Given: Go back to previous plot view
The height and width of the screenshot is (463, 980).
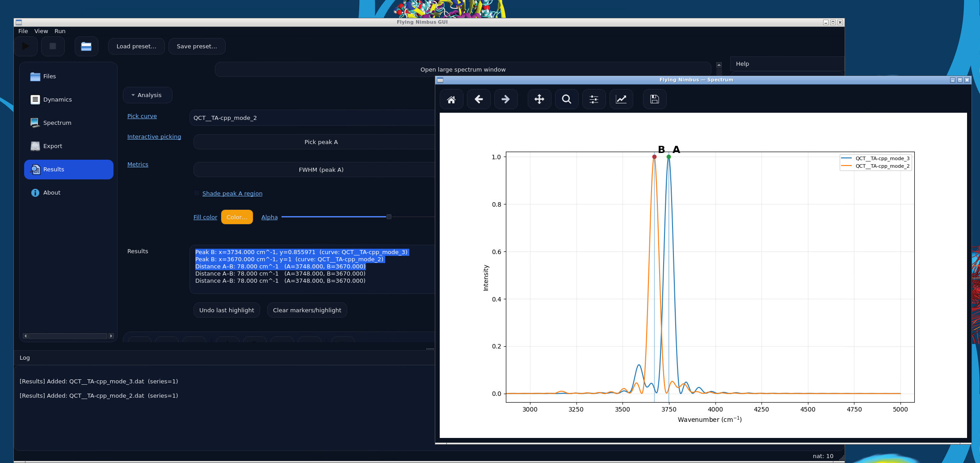Looking at the screenshot, I should click(x=479, y=99).
